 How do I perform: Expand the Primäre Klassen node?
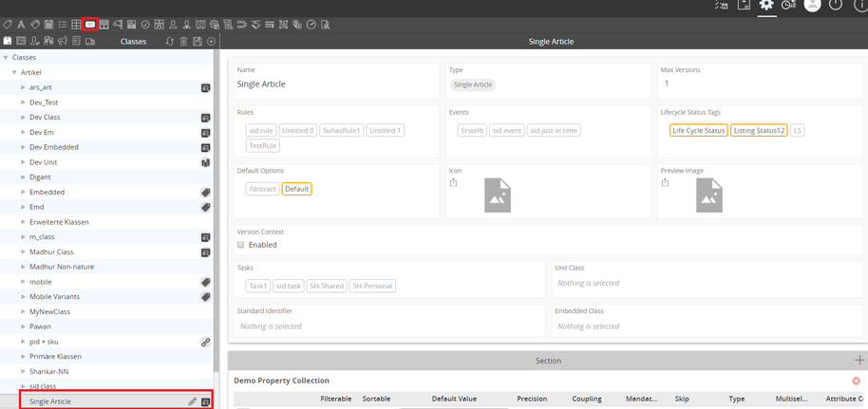(23, 357)
